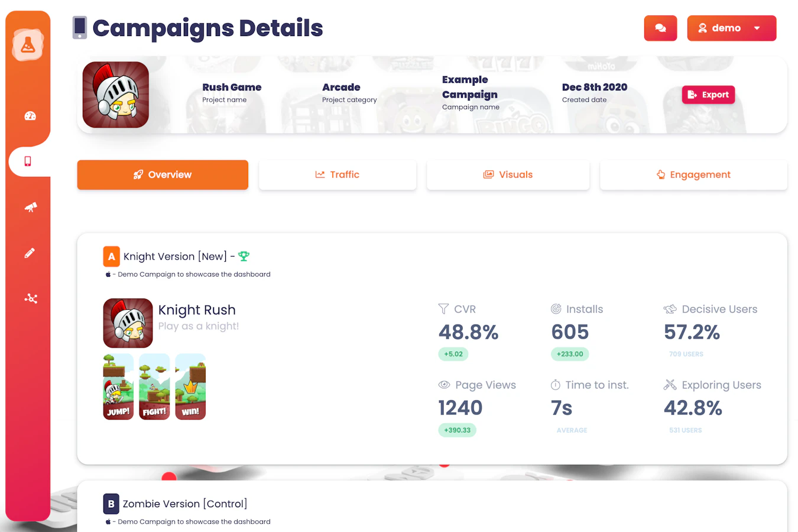Image resolution: width=798 pixels, height=532 pixels.
Task: Open the WIN! screenshot thumbnail
Action: [x=190, y=387]
